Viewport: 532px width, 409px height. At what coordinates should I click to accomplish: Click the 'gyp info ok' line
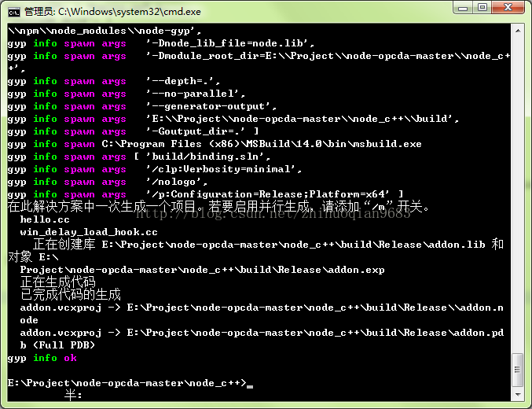pyautogui.click(x=42, y=358)
